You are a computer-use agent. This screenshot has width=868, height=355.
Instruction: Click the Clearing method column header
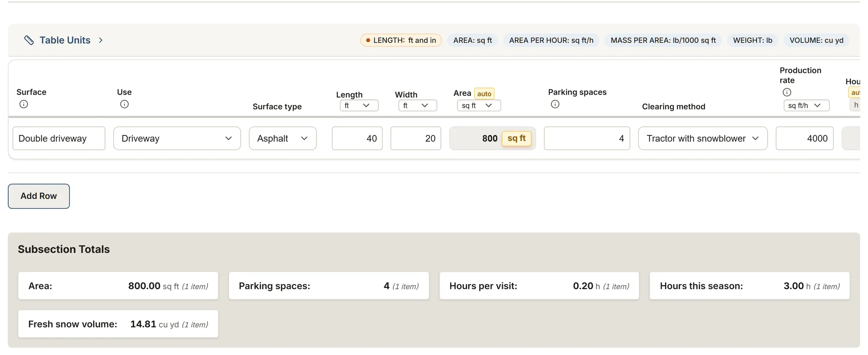pyautogui.click(x=674, y=107)
